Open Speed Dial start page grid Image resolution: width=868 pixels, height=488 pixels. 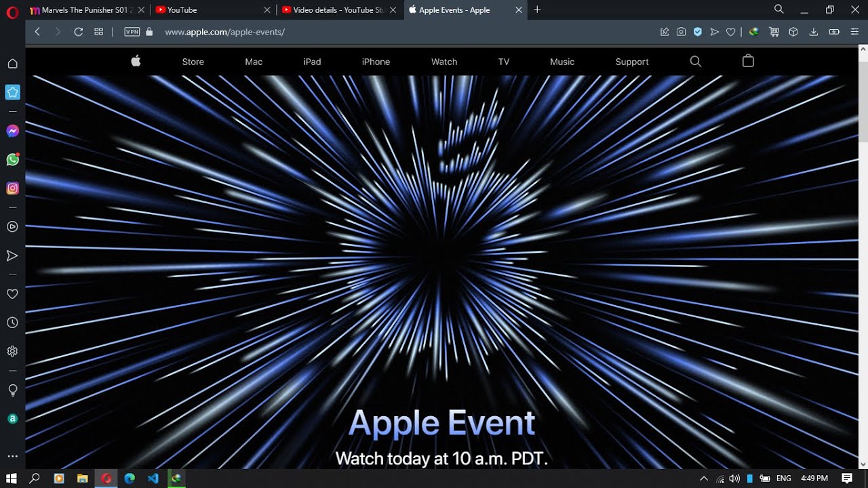click(98, 32)
